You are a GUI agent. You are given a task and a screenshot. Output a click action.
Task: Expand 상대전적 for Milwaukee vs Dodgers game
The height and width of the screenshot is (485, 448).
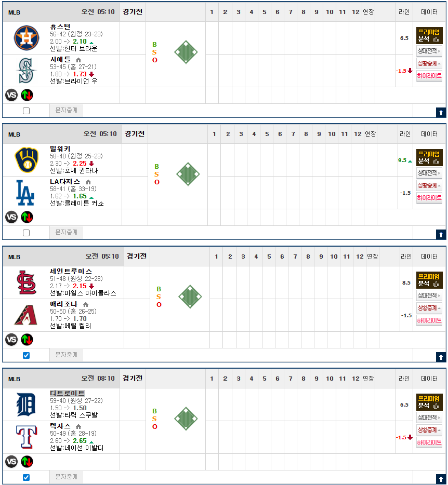click(x=429, y=173)
